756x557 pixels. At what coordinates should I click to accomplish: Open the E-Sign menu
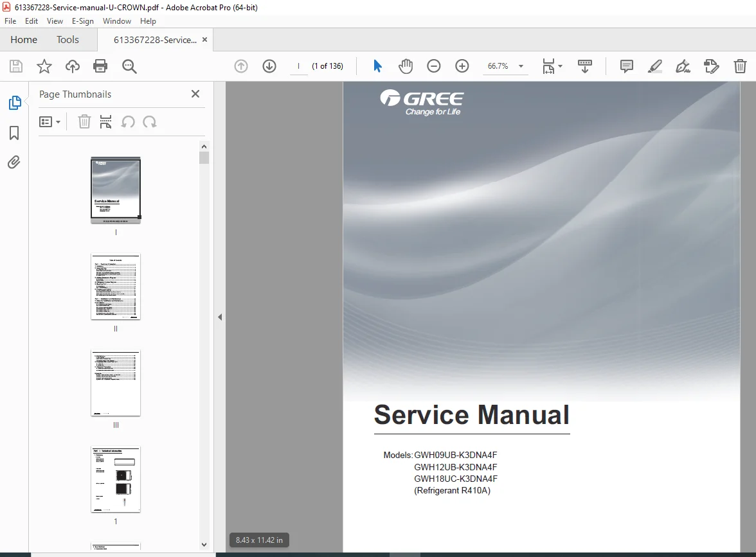tap(82, 21)
